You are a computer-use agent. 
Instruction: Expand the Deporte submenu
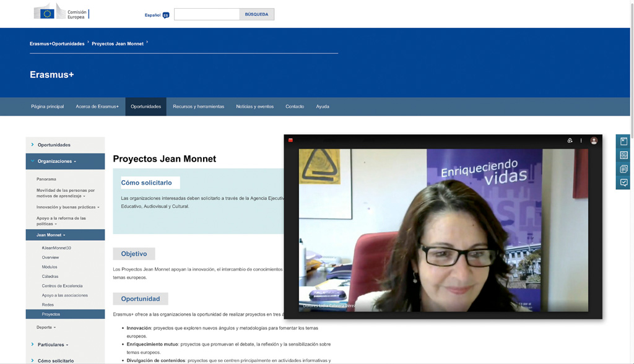tap(46, 327)
